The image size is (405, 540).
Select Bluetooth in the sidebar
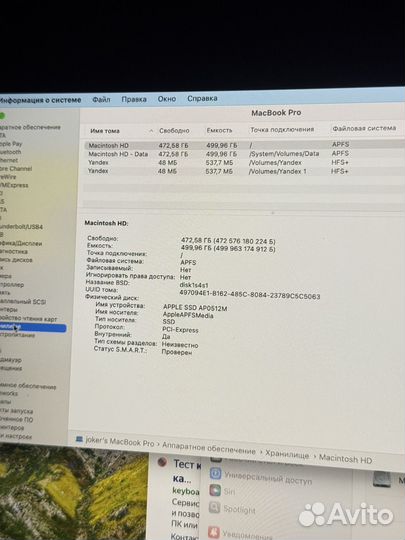[x=11, y=152]
